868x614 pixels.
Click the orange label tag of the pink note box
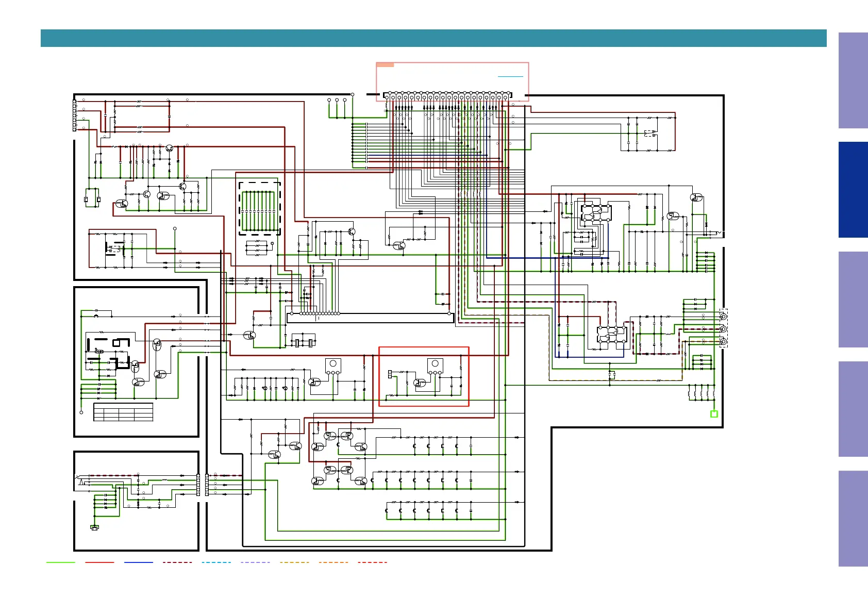click(385, 65)
